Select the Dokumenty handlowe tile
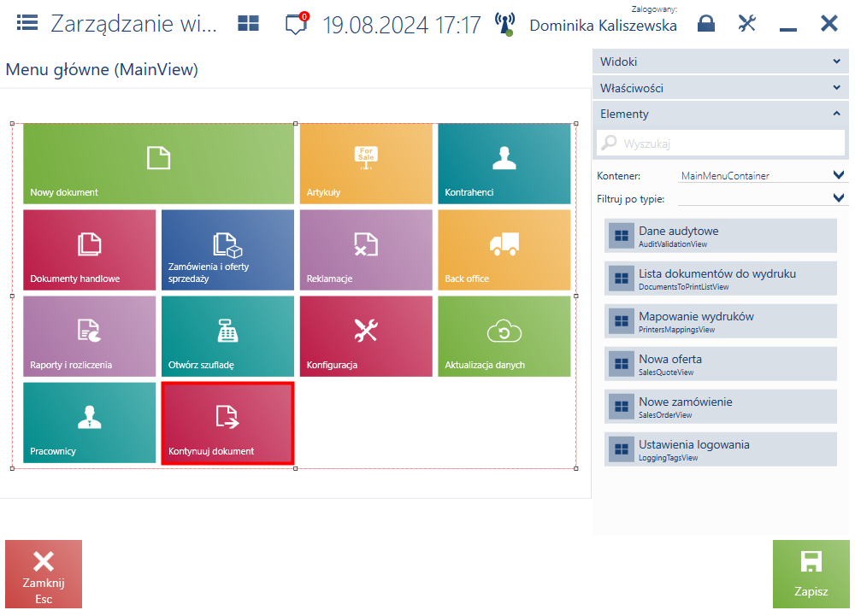855x616 pixels. click(90, 250)
